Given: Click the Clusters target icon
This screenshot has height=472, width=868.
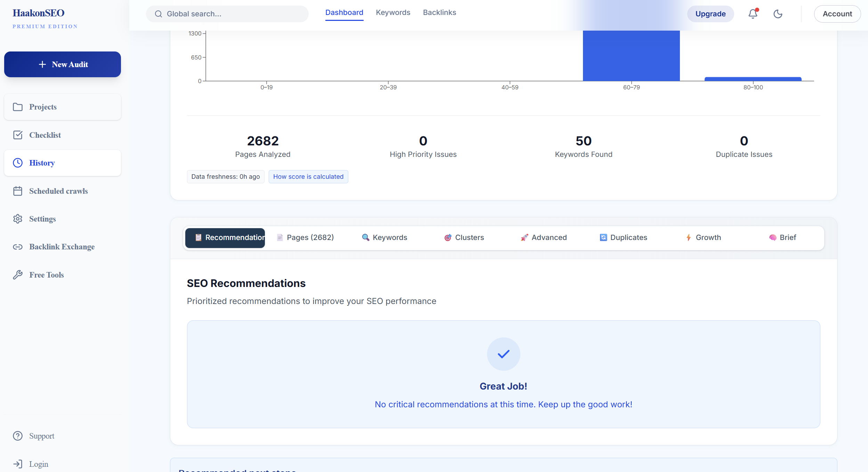Looking at the screenshot, I should tap(448, 238).
